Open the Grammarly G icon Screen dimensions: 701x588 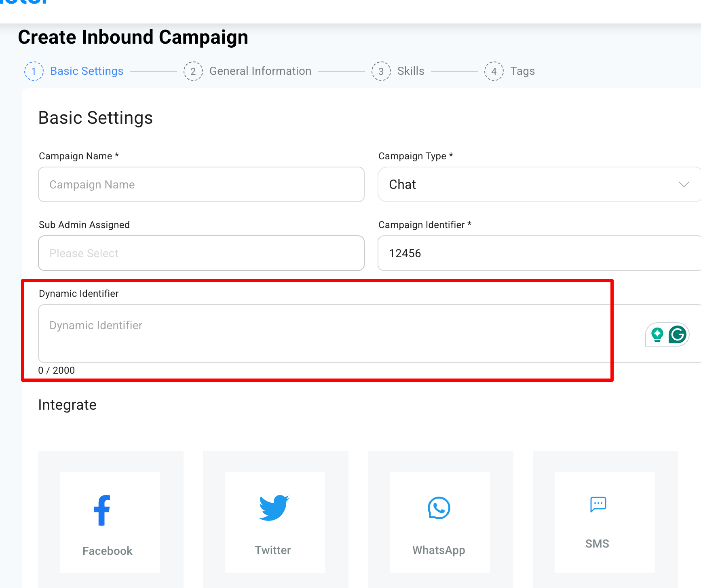[x=678, y=334]
